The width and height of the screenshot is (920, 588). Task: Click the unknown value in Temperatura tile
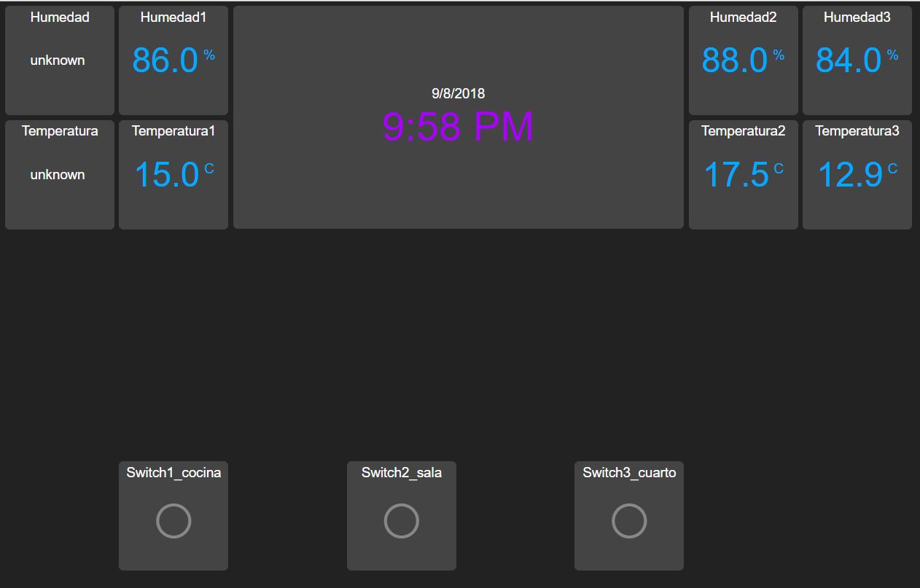58,175
